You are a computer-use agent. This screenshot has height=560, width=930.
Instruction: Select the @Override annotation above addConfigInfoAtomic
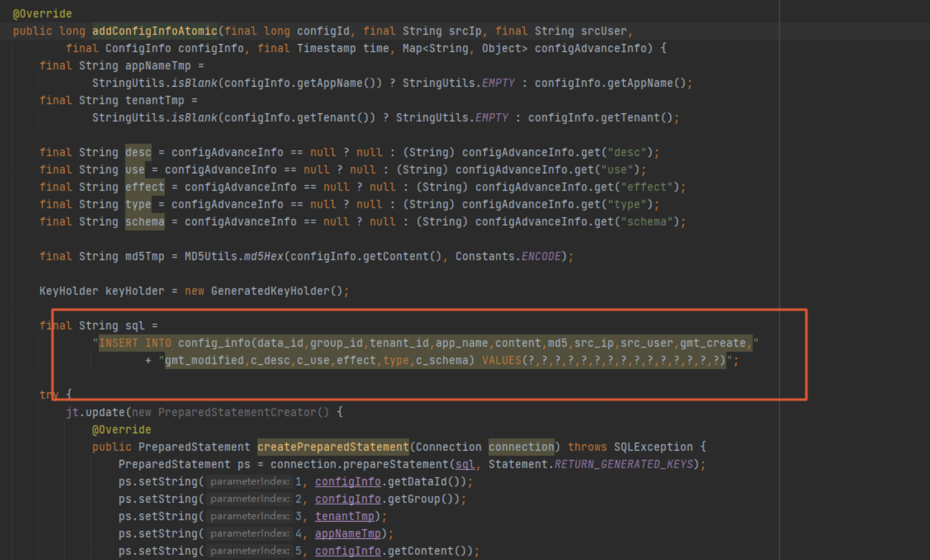coord(43,14)
